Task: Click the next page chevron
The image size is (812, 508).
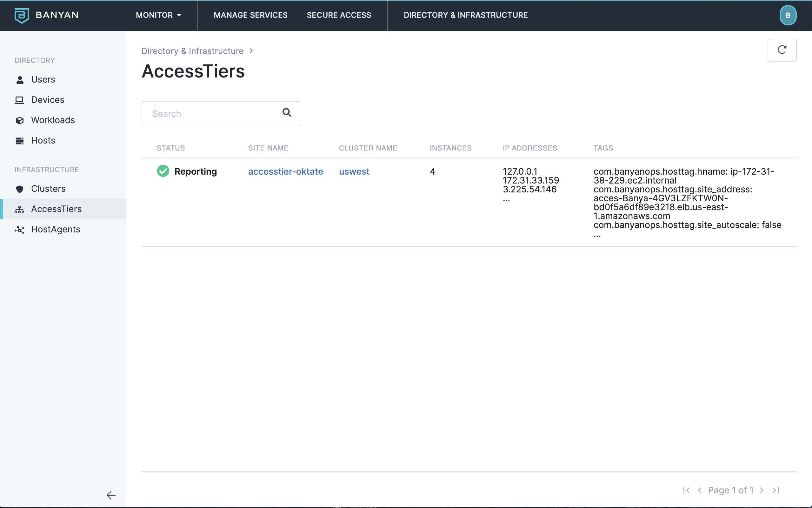Action: pos(762,490)
